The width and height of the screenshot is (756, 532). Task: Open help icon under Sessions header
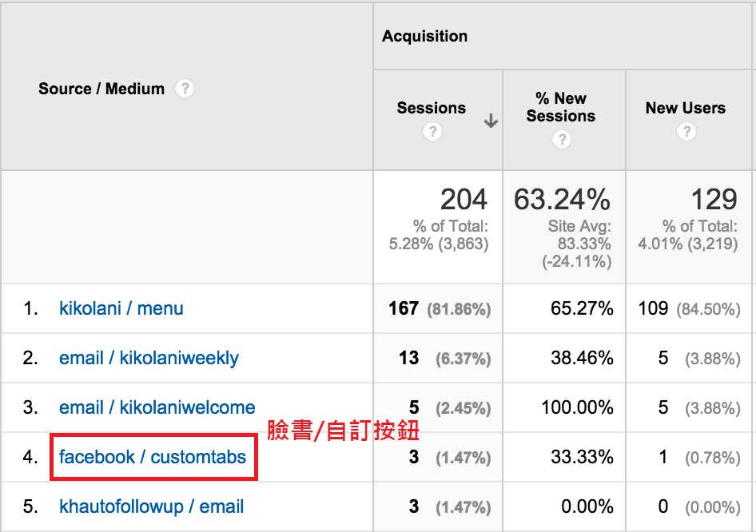click(432, 133)
